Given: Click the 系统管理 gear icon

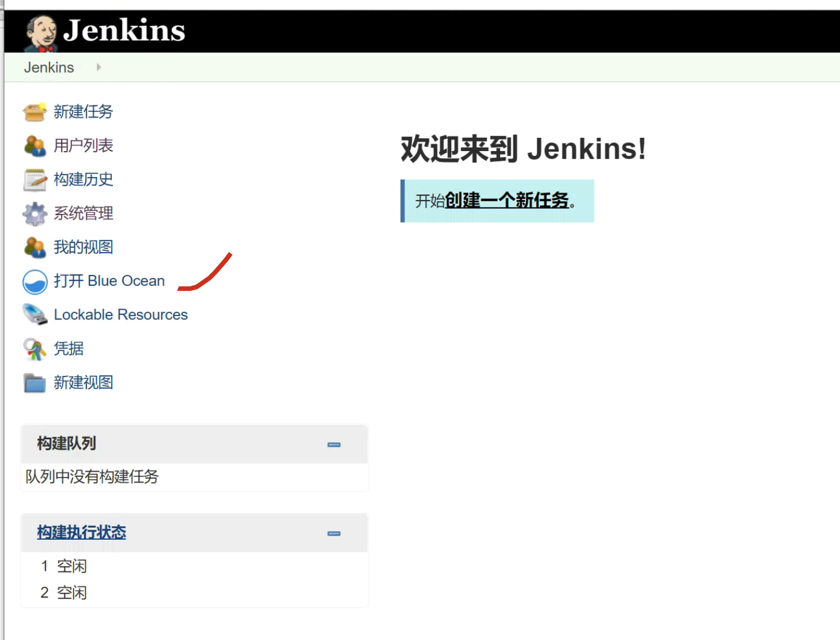Looking at the screenshot, I should pyautogui.click(x=35, y=214).
